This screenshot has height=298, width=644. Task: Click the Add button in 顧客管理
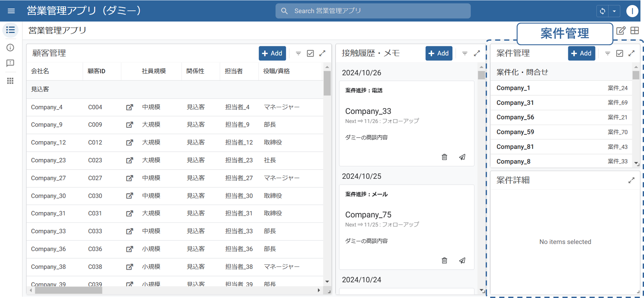coord(272,53)
